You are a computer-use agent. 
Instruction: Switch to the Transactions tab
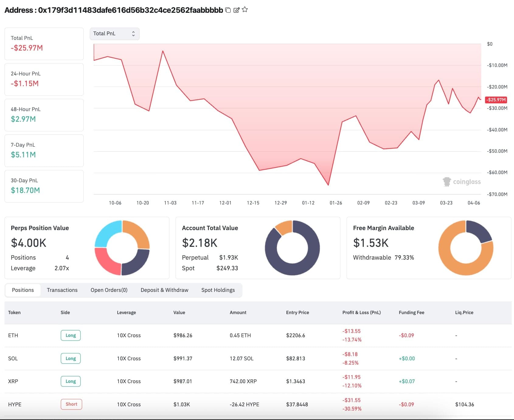click(x=62, y=290)
